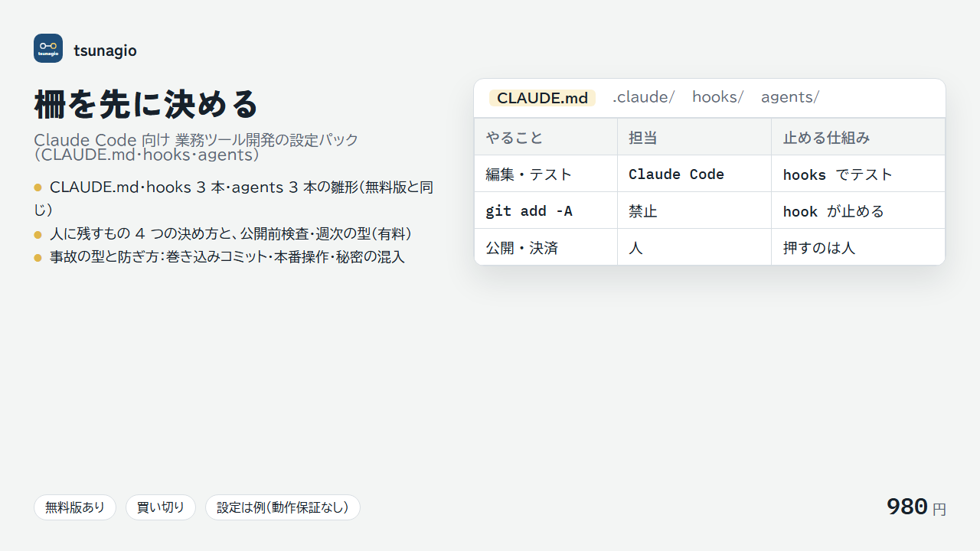Click the 人 cell in 担当 column

click(694, 247)
